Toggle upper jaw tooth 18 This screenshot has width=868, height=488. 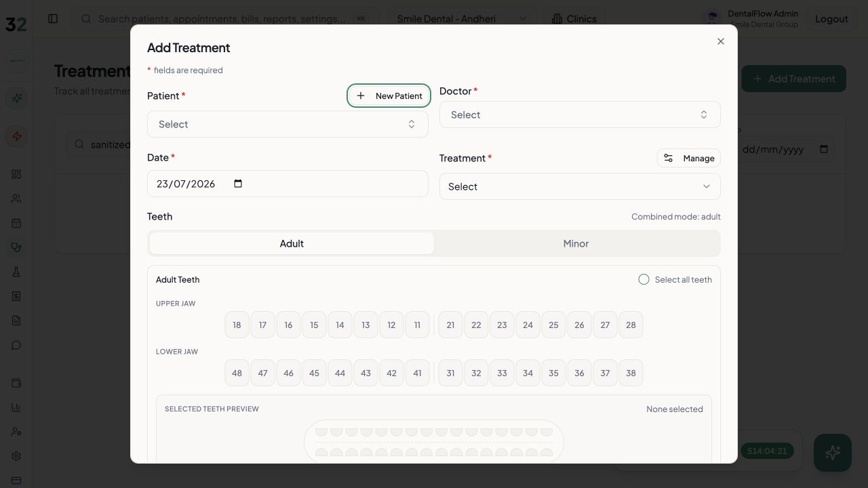237,325
